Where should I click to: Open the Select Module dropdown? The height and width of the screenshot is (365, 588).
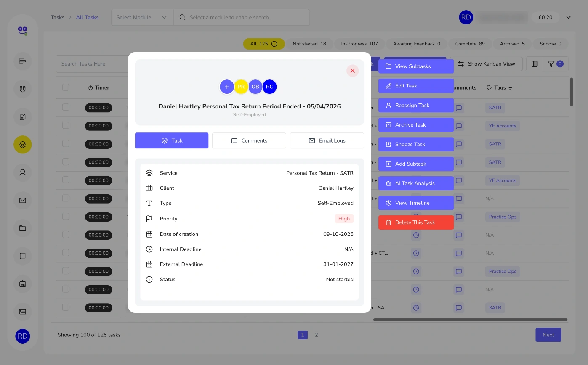coord(142,17)
